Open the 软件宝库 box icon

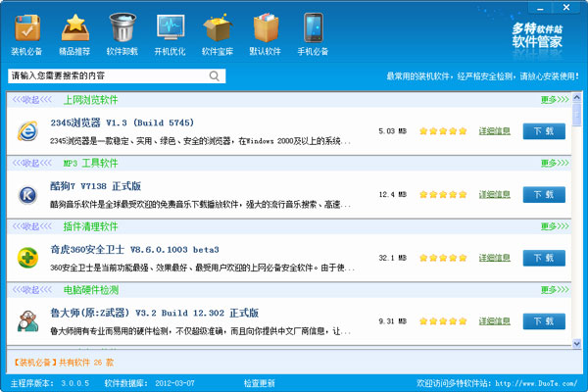(x=218, y=27)
